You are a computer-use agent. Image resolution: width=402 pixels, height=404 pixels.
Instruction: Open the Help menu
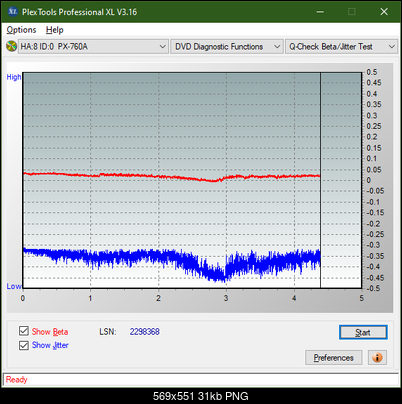click(55, 30)
